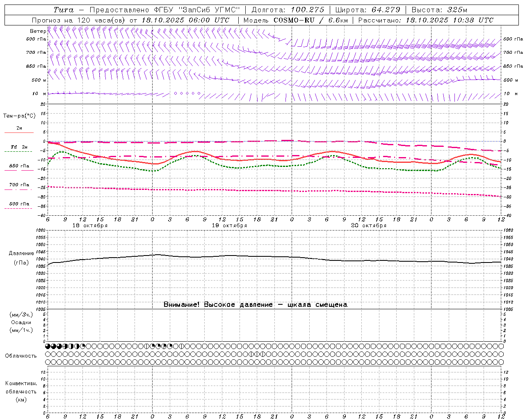
Task: Select the provider text ФГБУ "ЗапСиб УГМС"
Action: coord(197,10)
